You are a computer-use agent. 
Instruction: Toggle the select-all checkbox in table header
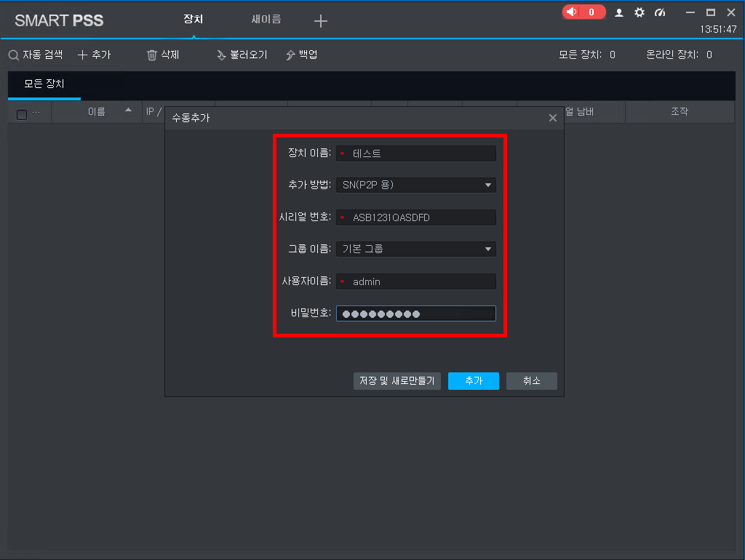pyautogui.click(x=22, y=114)
